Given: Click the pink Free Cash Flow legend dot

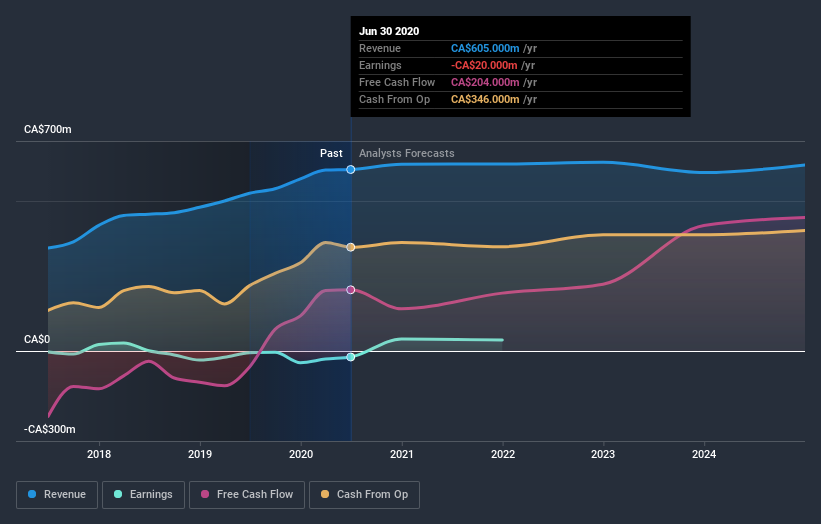Looking at the screenshot, I should 205,494.
